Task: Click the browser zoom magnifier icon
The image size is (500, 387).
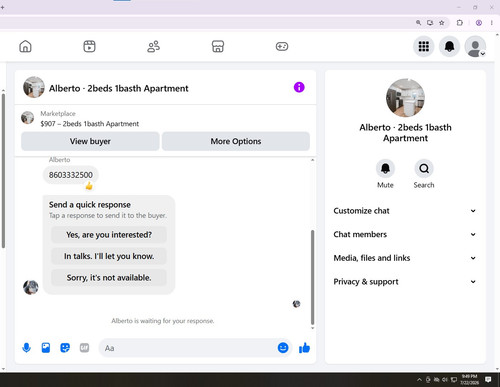Action: click(418, 23)
